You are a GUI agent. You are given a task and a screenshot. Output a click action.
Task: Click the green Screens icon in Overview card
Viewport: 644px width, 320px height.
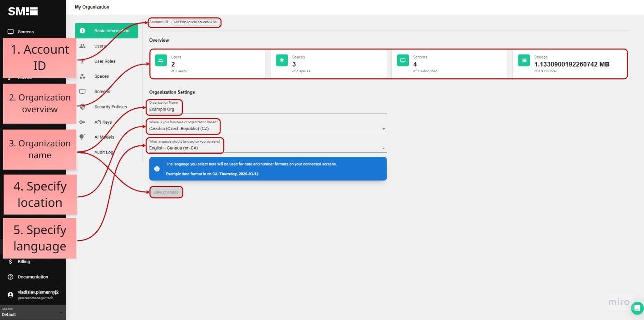point(403,60)
